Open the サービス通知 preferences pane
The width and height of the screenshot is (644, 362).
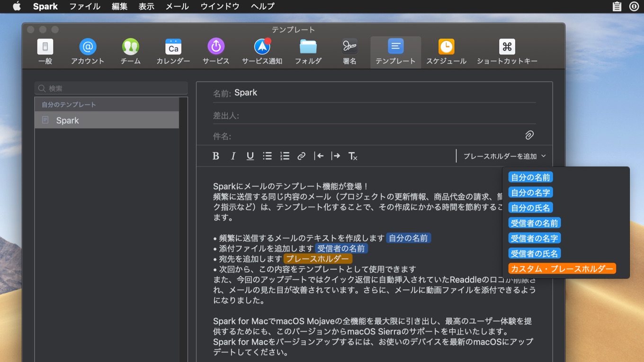tap(262, 52)
